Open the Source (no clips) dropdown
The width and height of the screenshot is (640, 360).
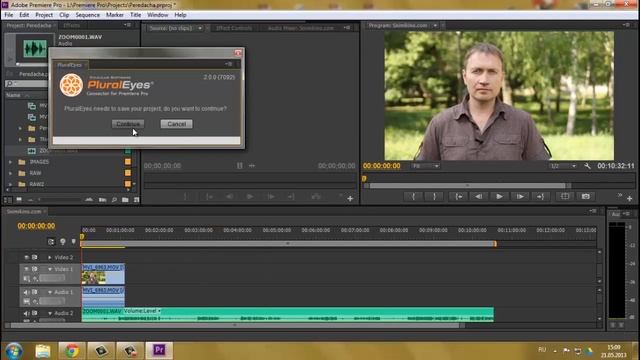tap(200, 28)
